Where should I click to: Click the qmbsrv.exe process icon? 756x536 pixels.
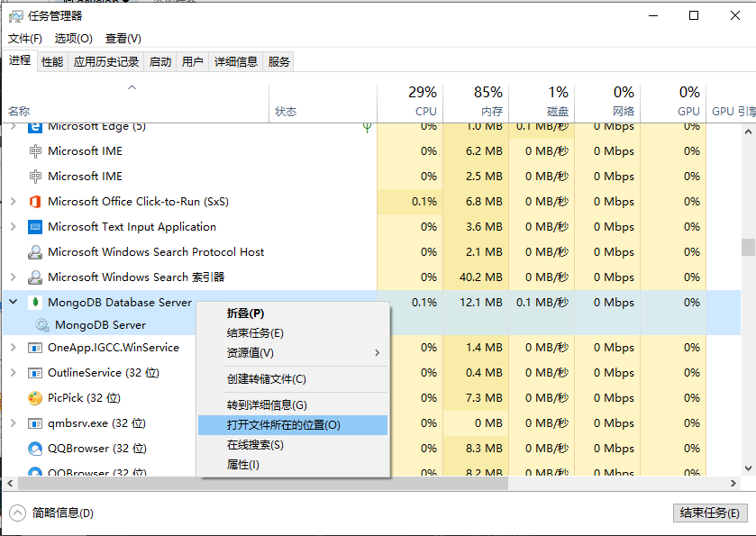click(35, 423)
